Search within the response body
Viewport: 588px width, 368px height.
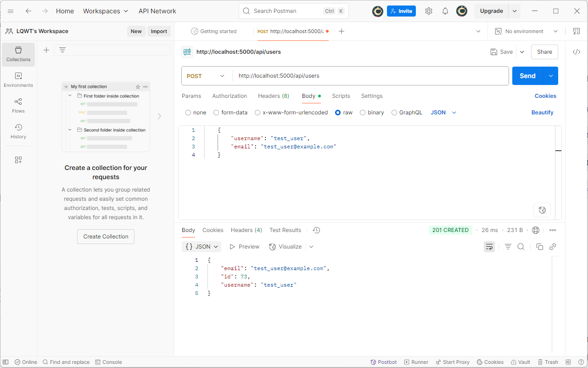[x=521, y=247]
